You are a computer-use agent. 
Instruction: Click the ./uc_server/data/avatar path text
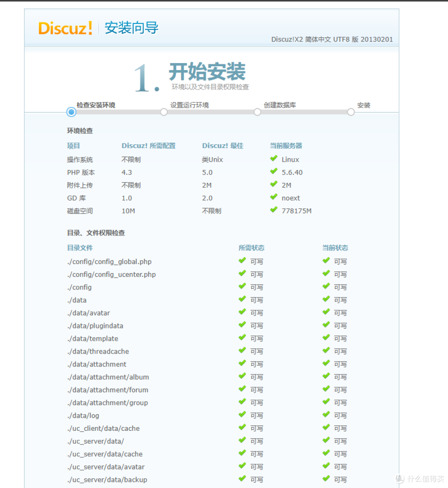[x=106, y=467]
